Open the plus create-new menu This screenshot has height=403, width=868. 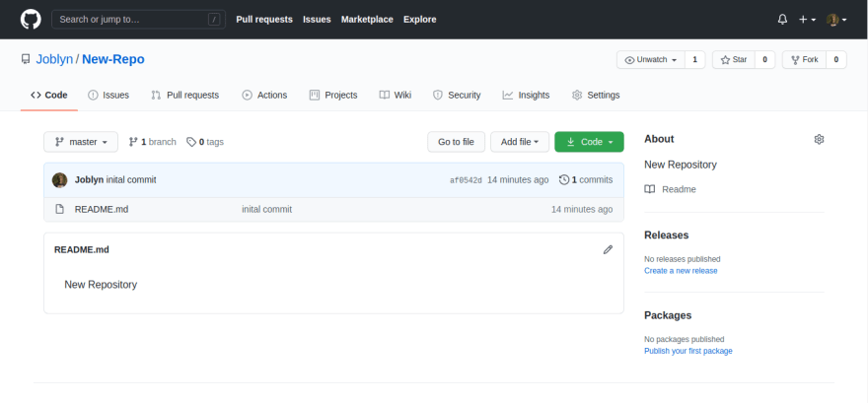point(807,20)
